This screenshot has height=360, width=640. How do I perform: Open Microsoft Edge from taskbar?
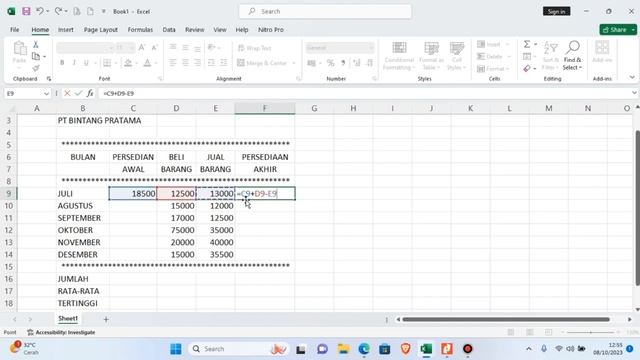click(364, 349)
